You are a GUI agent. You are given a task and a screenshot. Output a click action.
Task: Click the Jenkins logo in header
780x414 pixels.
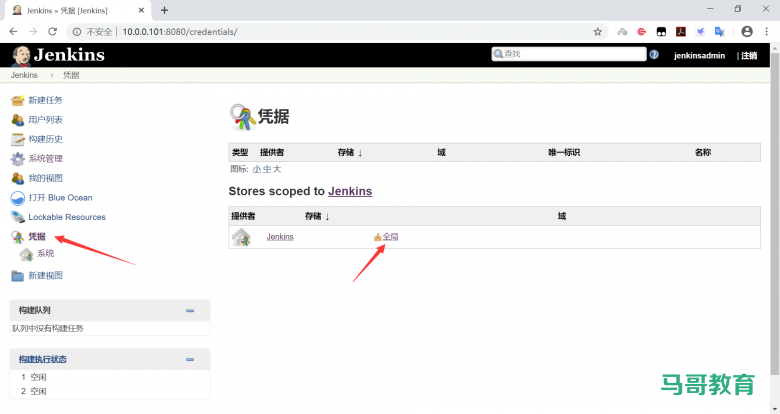click(x=58, y=55)
